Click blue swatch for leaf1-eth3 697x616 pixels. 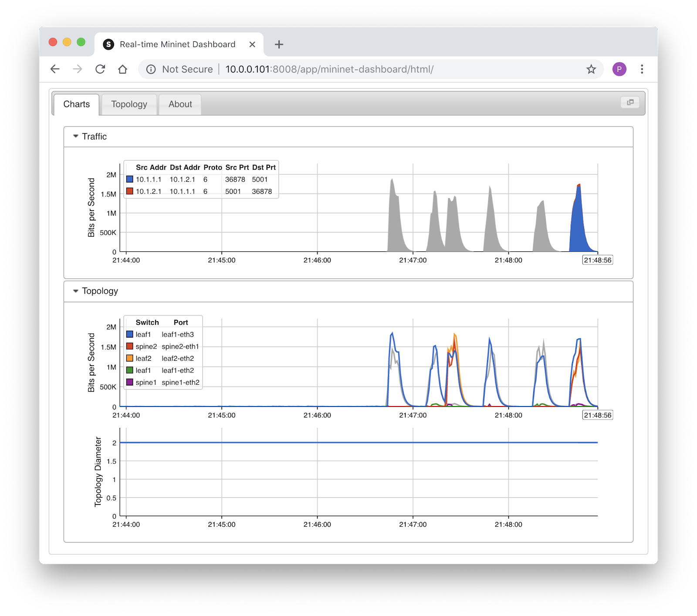tap(129, 334)
